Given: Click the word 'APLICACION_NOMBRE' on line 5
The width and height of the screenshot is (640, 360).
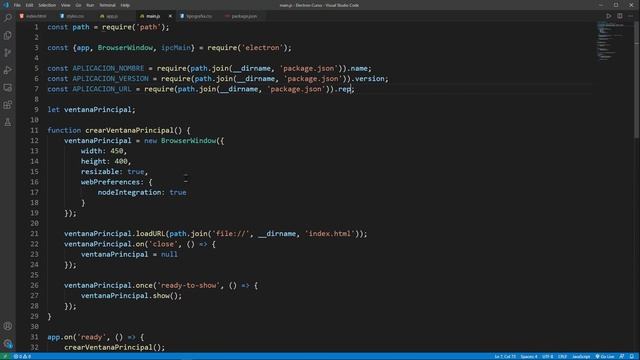Looking at the screenshot, I should pos(108,68).
